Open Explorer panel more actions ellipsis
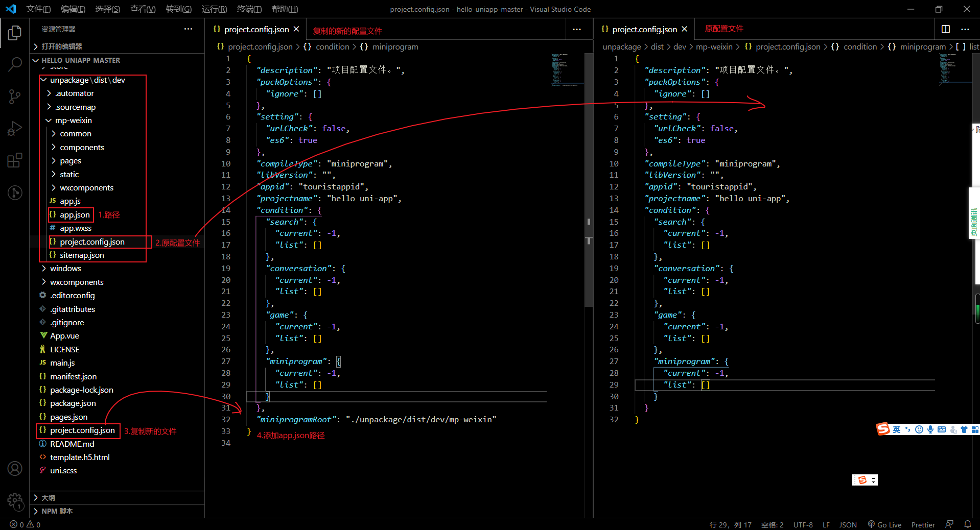This screenshot has width=980, height=530. pos(188,29)
